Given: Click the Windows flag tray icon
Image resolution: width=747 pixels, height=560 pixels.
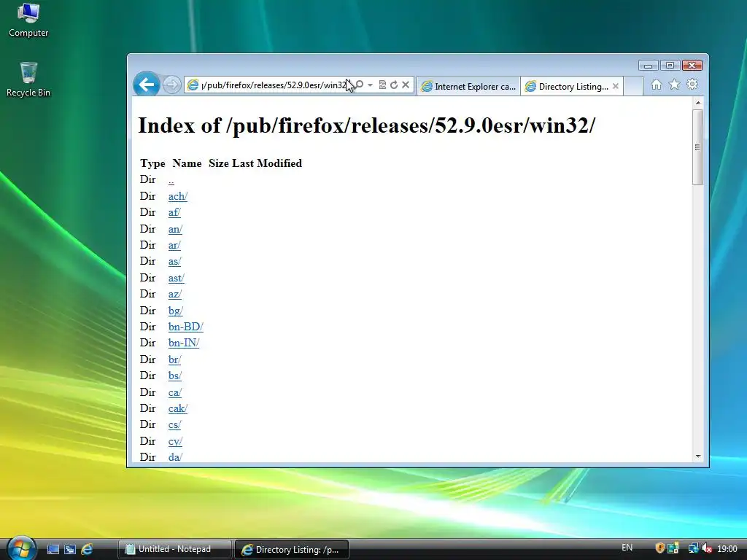Looking at the screenshot, I should point(673,548).
